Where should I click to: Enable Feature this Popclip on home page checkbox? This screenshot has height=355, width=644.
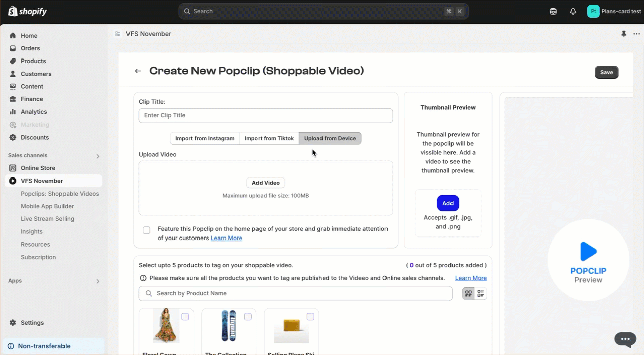[x=146, y=230]
